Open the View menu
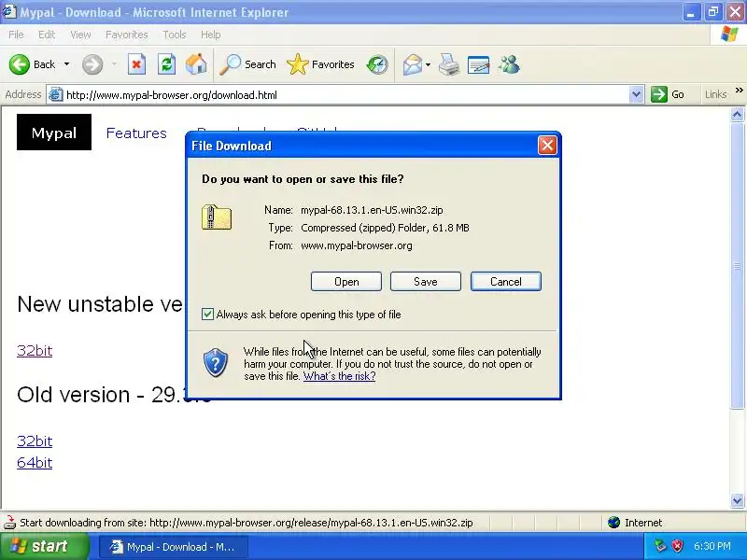747x560 pixels. pos(80,35)
